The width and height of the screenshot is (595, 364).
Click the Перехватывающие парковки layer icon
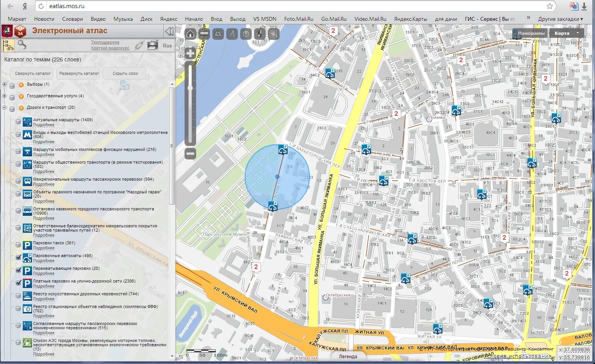pos(27,271)
